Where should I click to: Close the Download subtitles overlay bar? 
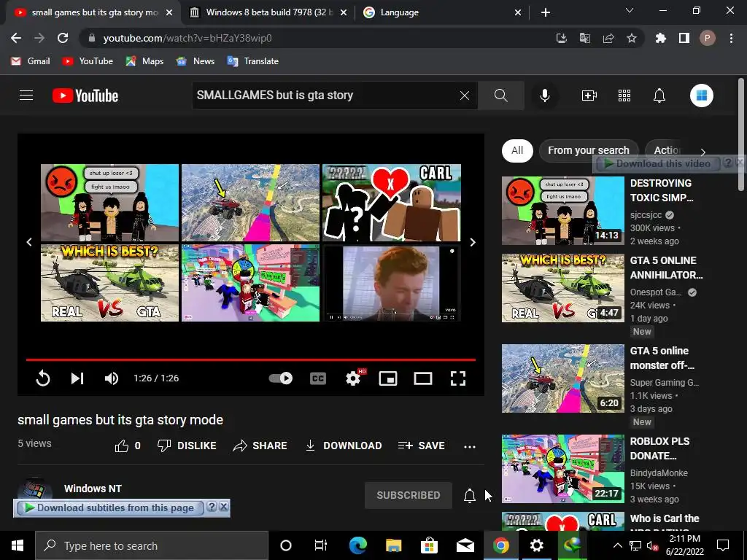[x=224, y=507]
